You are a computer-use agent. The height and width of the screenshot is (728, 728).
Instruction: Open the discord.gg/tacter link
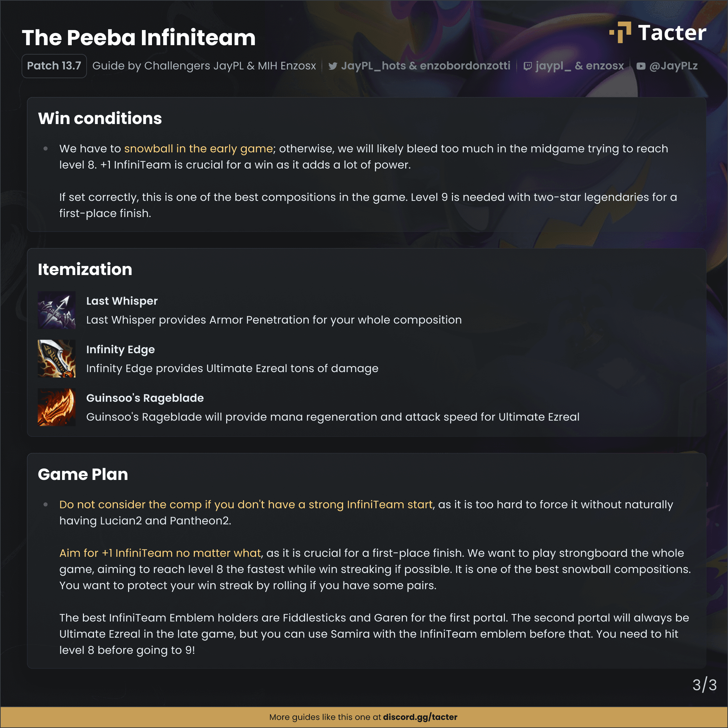click(420, 717)
